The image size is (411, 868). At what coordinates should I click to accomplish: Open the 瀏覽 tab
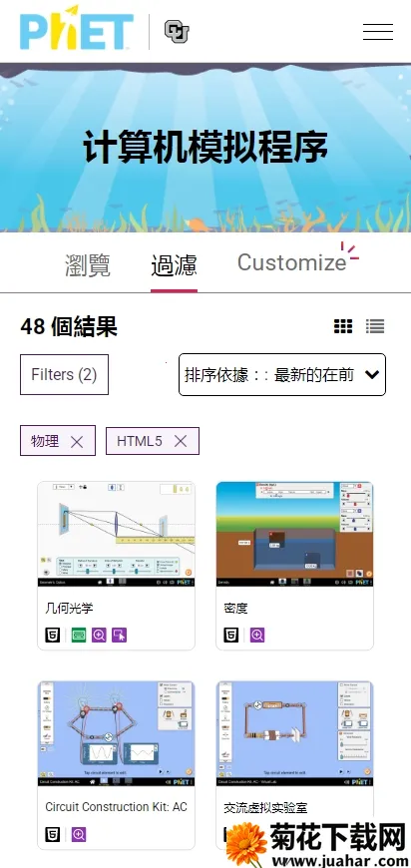88,265
